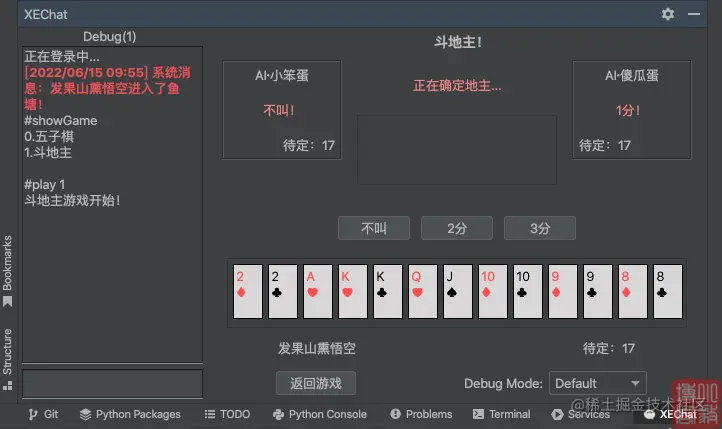Viewport: 722px width, 429px height.
Task: Switch to the XEChat tool window tab
Action: pos(670,414)
